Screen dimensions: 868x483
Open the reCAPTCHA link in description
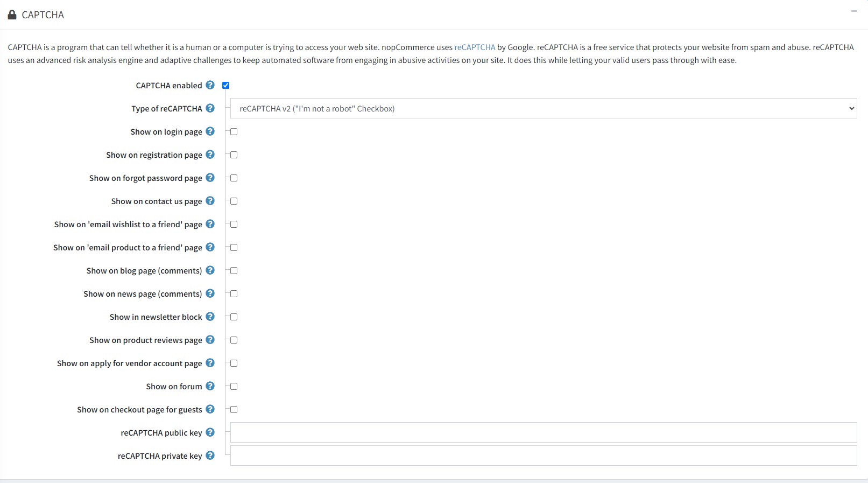coord(475,47)
